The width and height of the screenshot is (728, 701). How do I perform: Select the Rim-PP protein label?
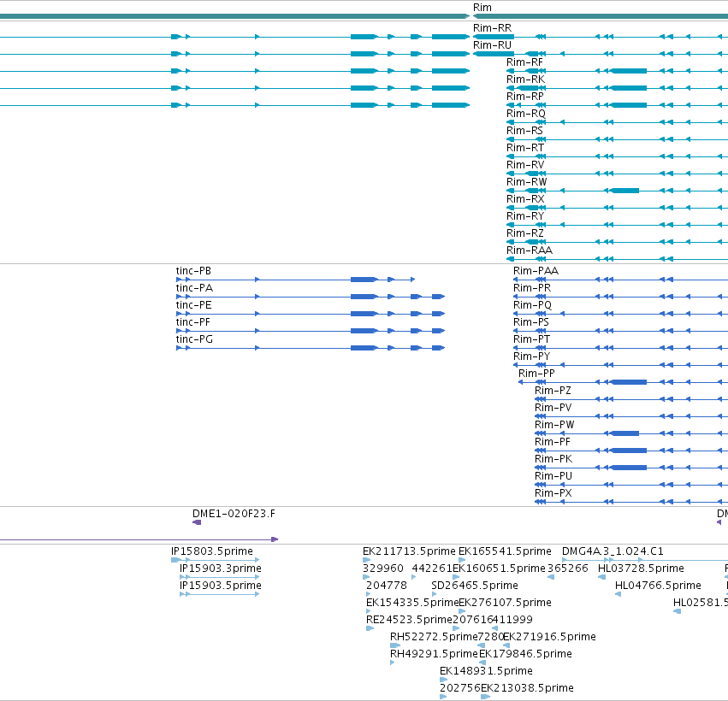(x=536, y=374)
